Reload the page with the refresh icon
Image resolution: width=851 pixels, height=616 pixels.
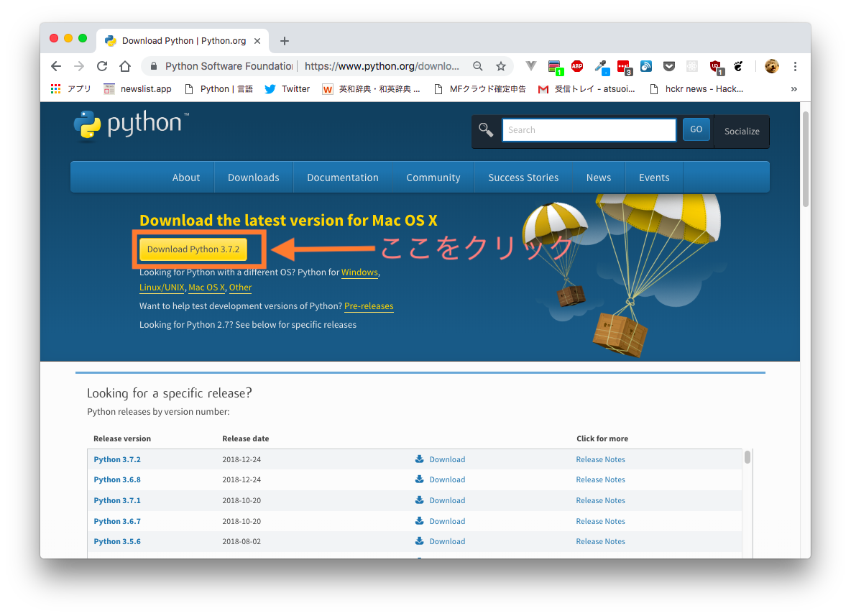pyautogui.click(x=102, y=66)
